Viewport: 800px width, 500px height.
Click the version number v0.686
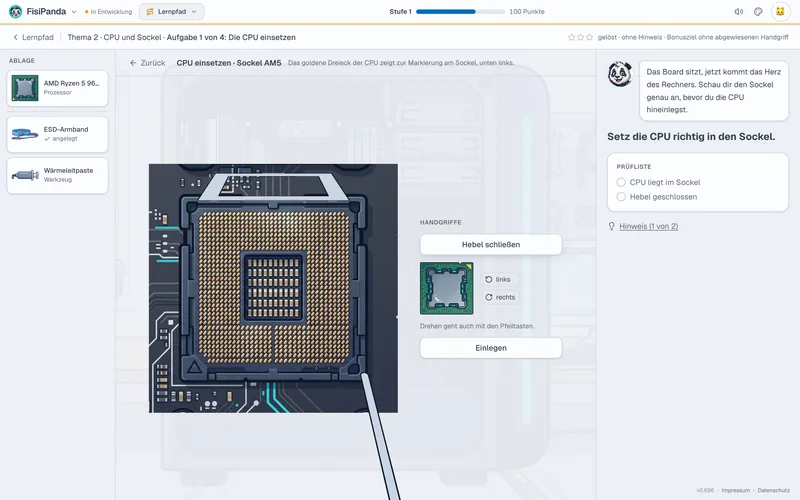point(705,490)
